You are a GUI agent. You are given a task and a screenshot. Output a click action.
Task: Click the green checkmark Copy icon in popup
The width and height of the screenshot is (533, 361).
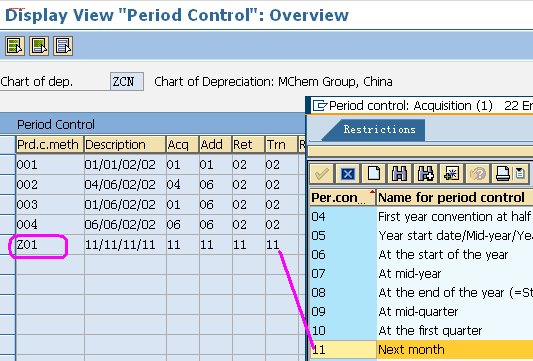pos(321,174)
